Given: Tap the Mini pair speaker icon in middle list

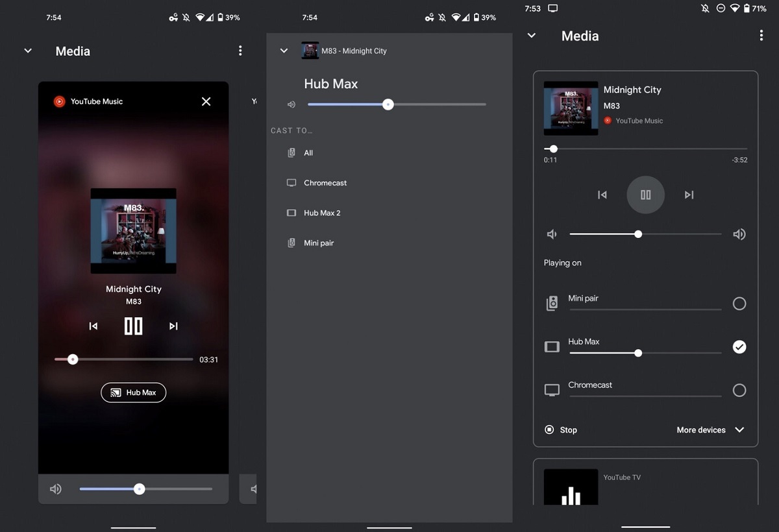Looking at the screenshot, I should [291, 243].
